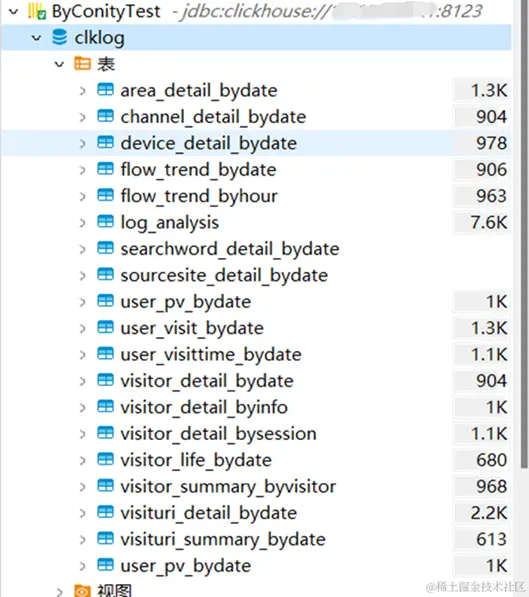Click the area_detail_bydate table icon
The image size is (529, 597).
[105, 90]
